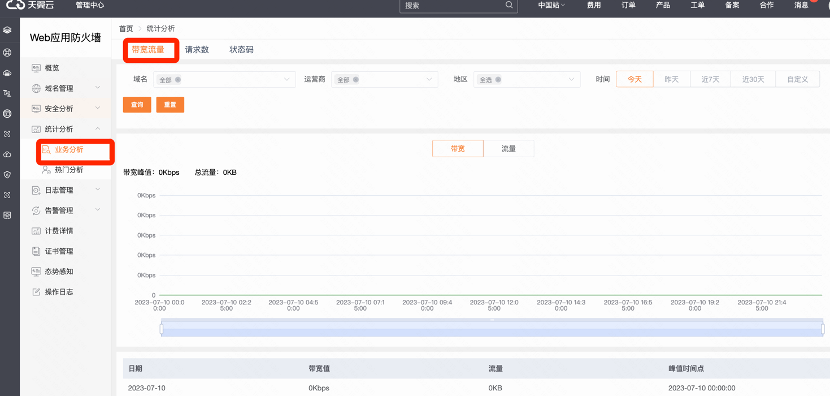Remove the 全部 tag in 域名 field
This screenshot has width=830, height=396.
[178, 79]
